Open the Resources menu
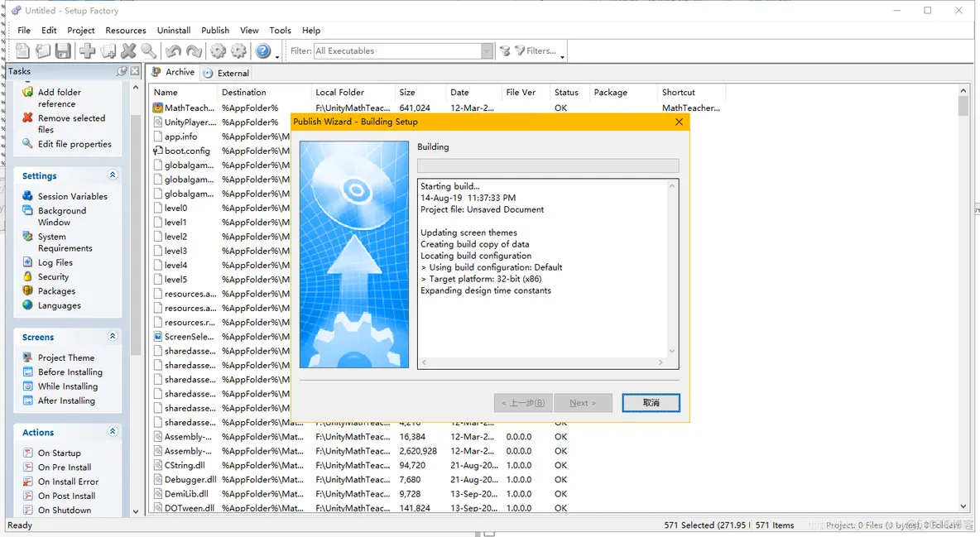Screen dimensions: 980x537 coord(126,30)
